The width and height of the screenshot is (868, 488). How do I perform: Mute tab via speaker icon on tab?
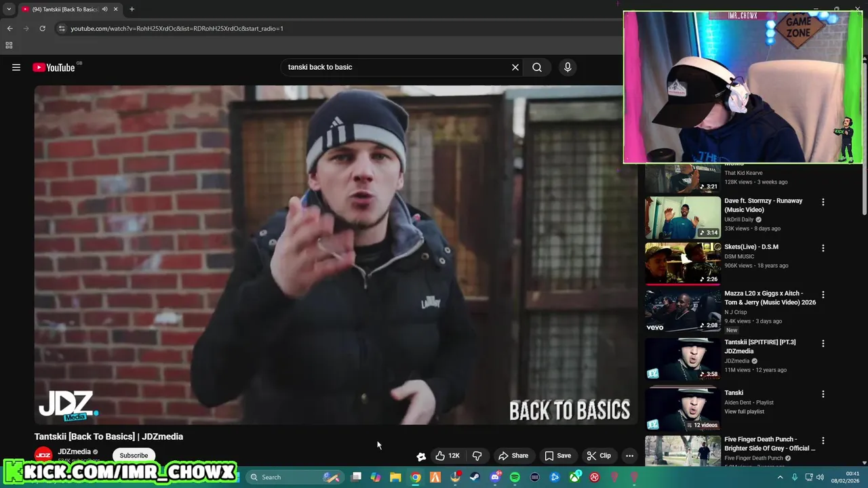coord(104,9)
